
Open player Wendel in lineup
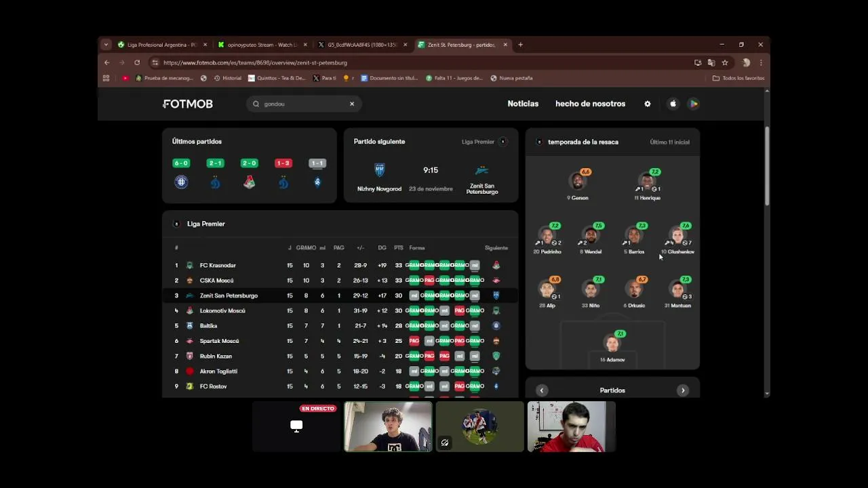click(591, 239)
